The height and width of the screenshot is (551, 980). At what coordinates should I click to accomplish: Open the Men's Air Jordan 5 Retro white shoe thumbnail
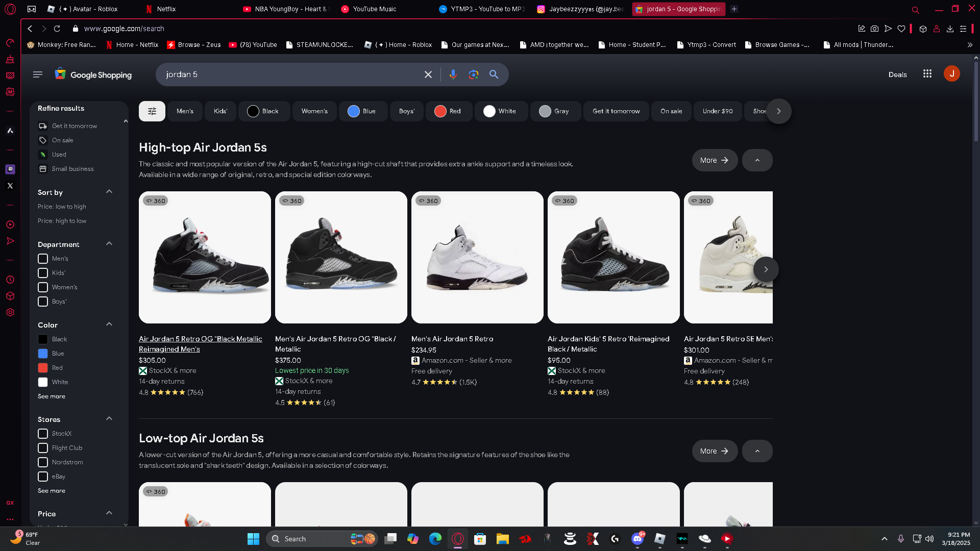point(477,257)
